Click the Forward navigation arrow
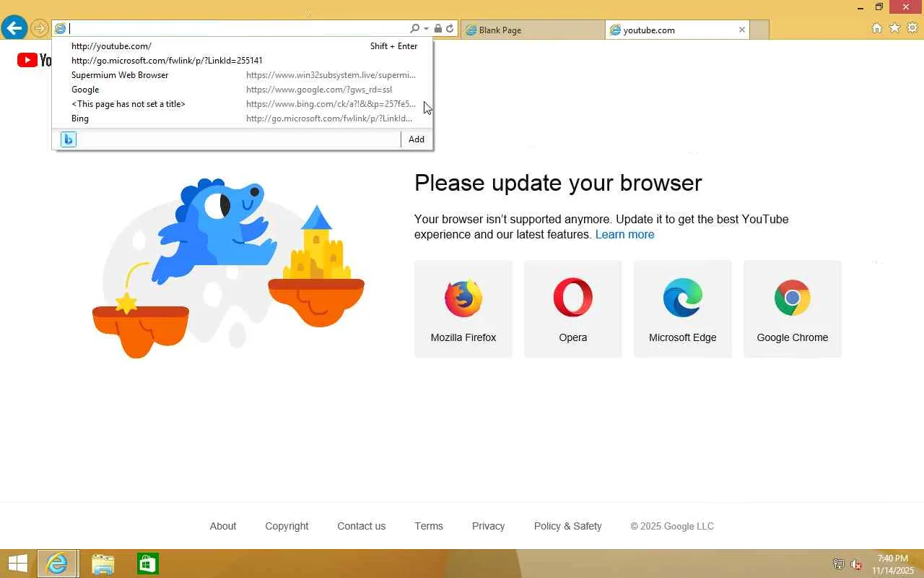The image size is (924, 578). [x=40, y=29]
